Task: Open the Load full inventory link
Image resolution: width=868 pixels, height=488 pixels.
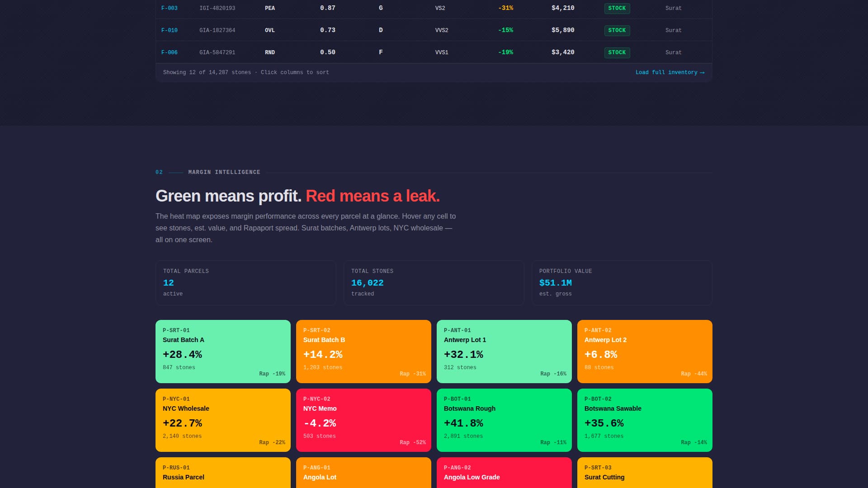Action: point(670,72)
